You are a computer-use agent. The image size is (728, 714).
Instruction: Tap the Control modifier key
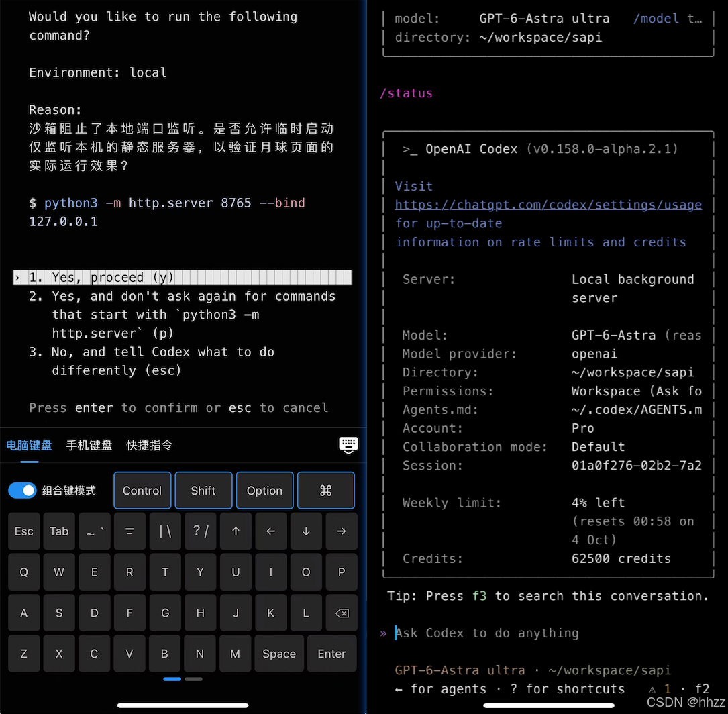142,491
